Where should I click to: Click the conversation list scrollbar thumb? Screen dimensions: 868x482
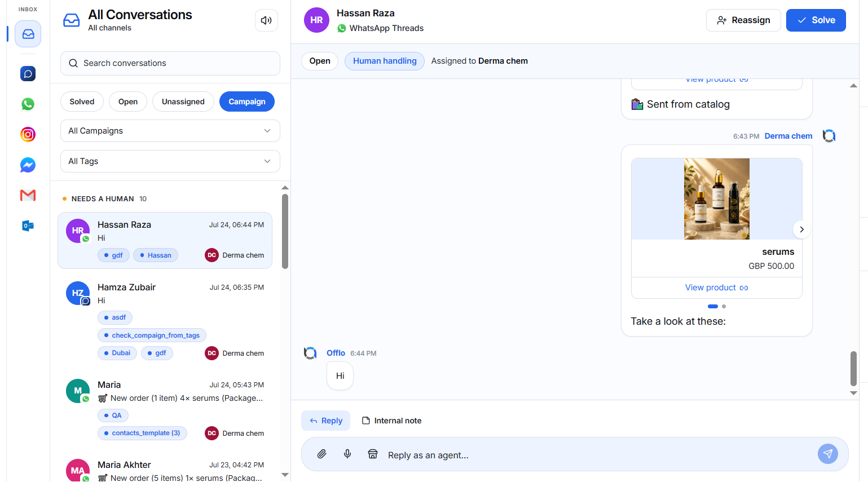(x=285, y=231)
